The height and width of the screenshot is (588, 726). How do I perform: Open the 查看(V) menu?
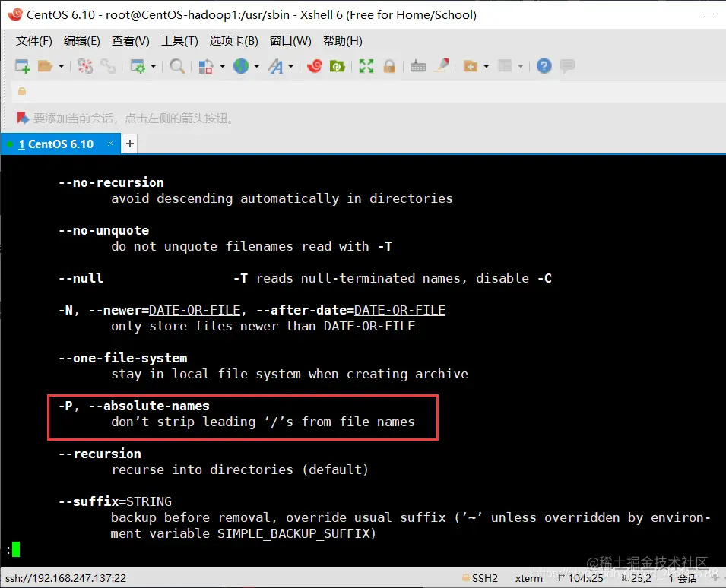131,41
